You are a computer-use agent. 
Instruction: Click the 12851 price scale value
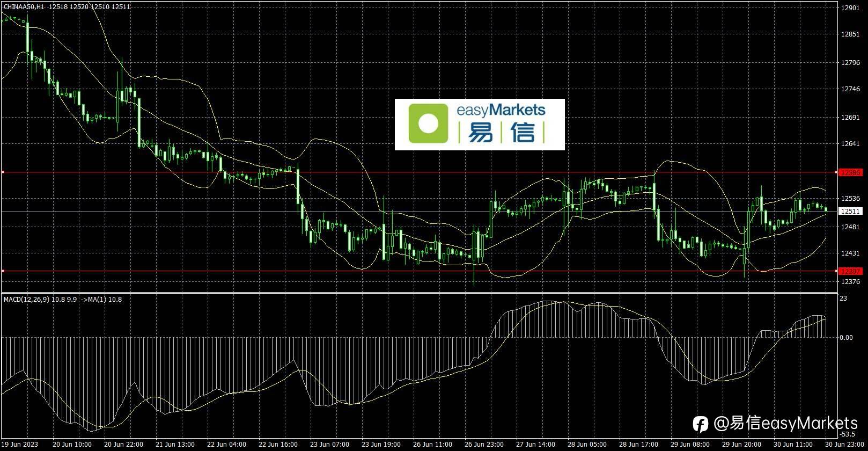click(851, 34)
